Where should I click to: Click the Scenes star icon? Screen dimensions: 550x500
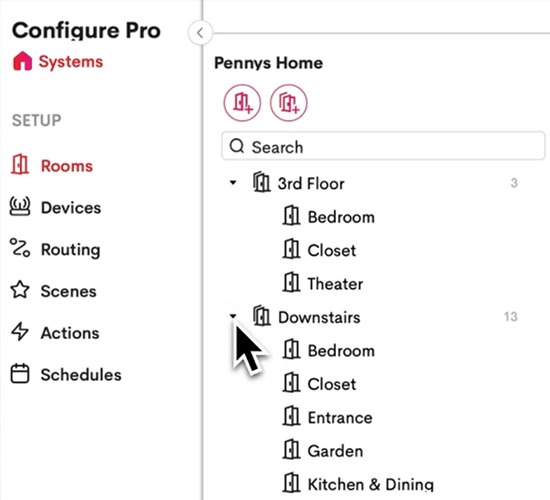(x=20, y=290)
